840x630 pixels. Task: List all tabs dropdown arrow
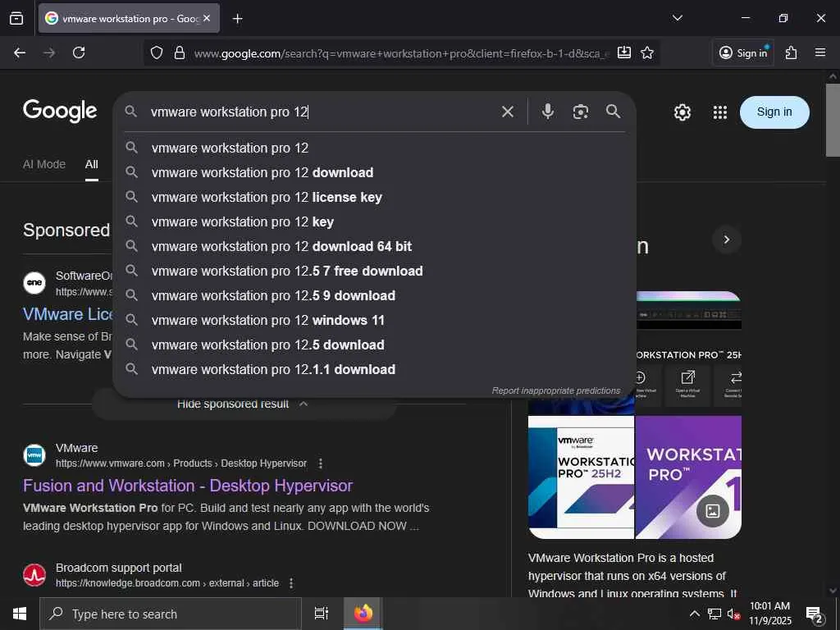coord(677,18)
